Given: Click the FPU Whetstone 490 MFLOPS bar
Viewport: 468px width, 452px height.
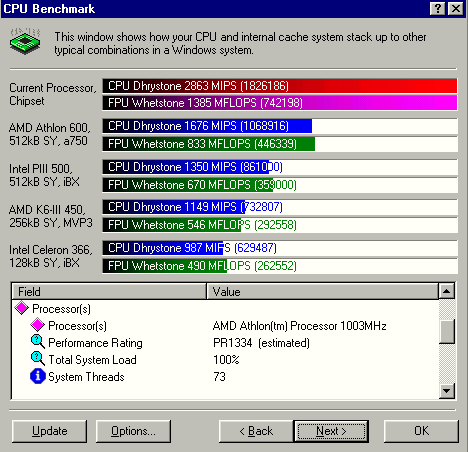Looking at the screenshot, I should (165, 266).
